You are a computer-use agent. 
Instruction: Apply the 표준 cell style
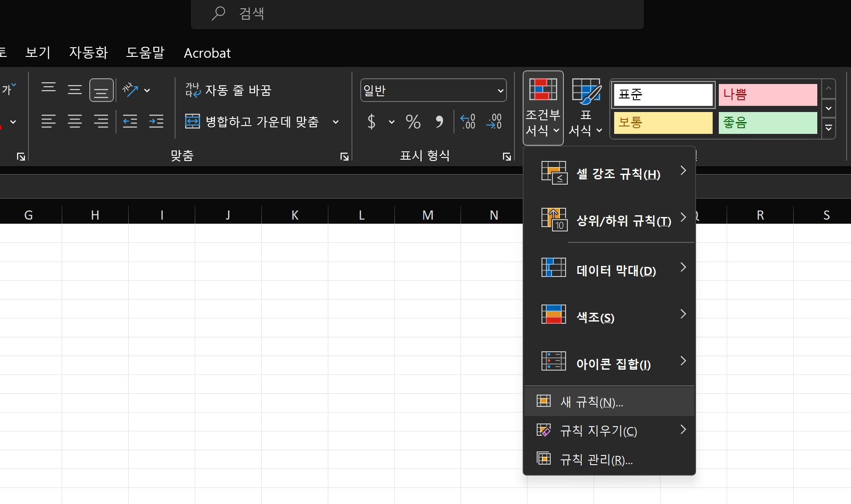(x=663, y=94)
